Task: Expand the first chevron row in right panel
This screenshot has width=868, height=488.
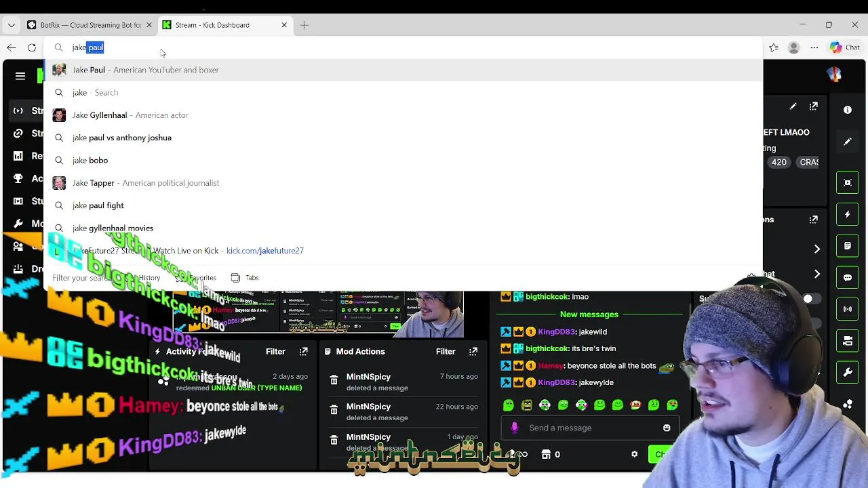Action: pos(817,249)
